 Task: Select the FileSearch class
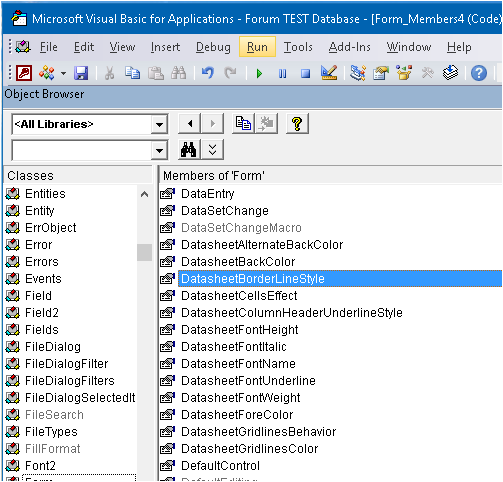[54, 415]
